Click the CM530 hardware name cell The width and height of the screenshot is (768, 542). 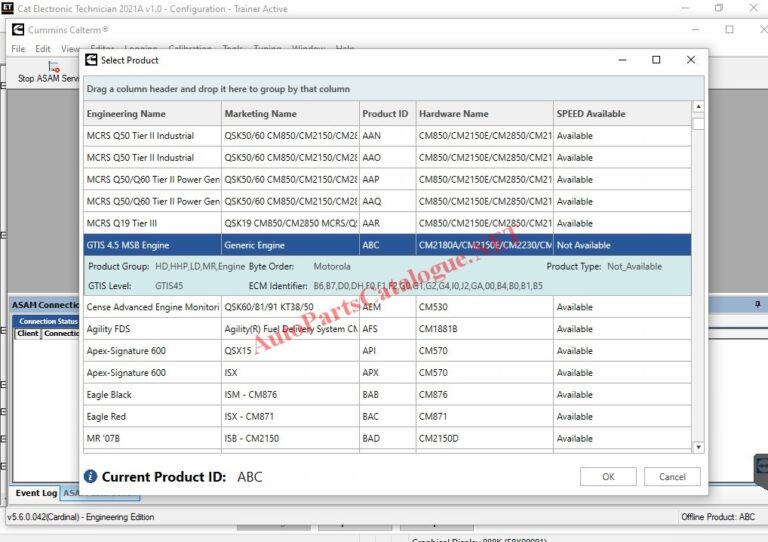tap(484, 307)
